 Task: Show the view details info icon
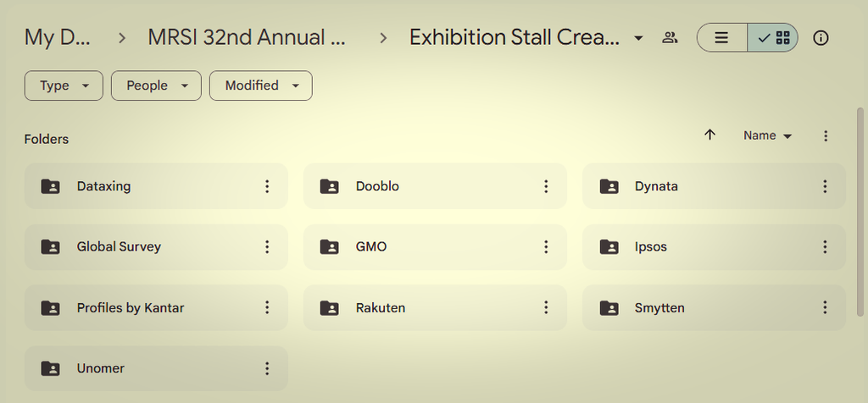pyautogui.click(x=821, y=37)
